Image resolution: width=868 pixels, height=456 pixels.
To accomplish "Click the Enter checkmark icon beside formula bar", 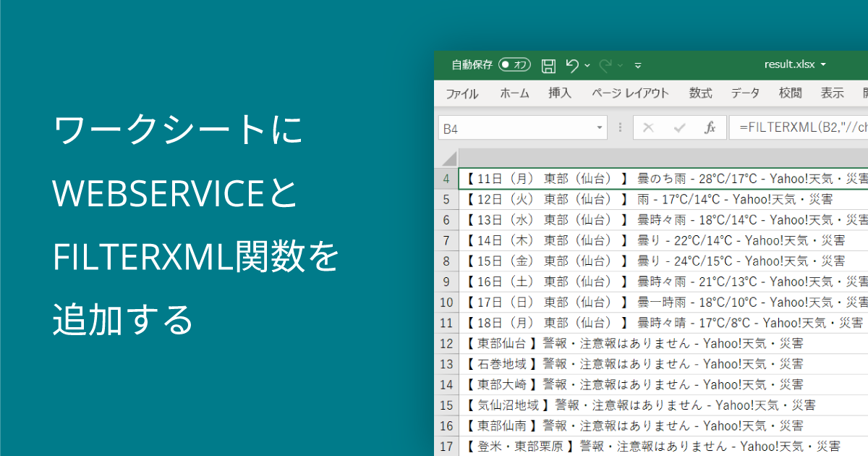I will [x=680, y=127].
